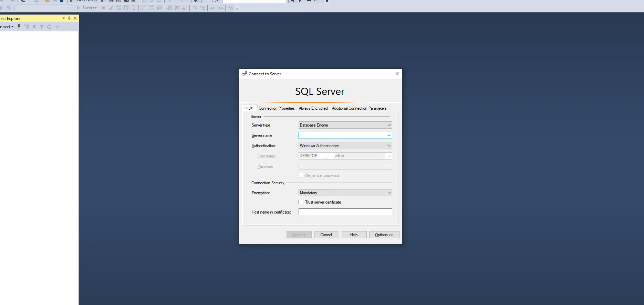Close the Object Explorer panel
The height and width of the screenshot is (305, 644).
point(75,18)
